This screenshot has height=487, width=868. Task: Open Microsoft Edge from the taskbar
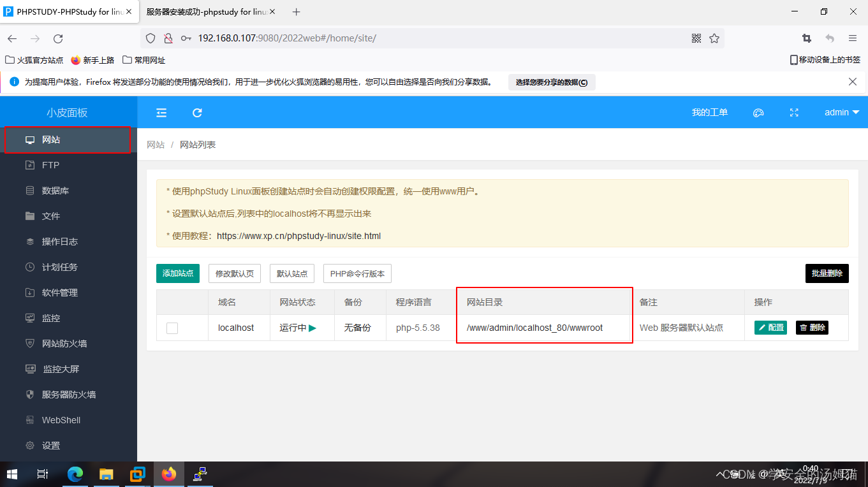pyautogui.click(x=75, y=474)
